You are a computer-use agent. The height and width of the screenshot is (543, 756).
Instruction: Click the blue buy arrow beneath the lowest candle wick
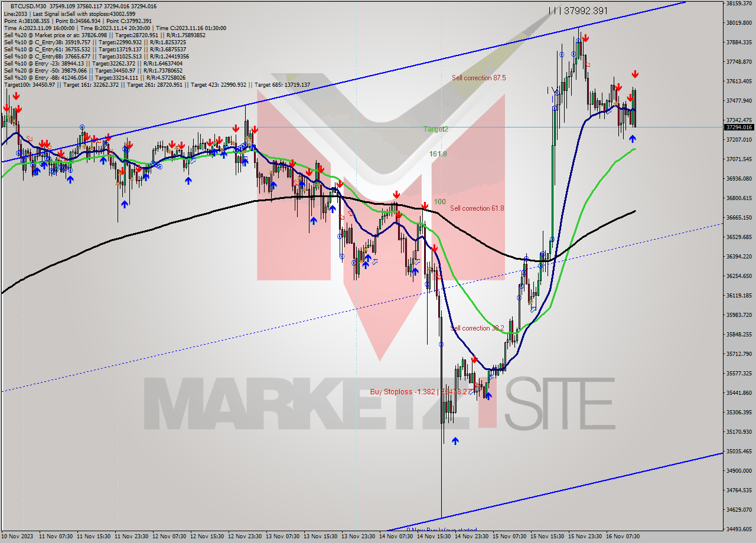click(455, 441)
